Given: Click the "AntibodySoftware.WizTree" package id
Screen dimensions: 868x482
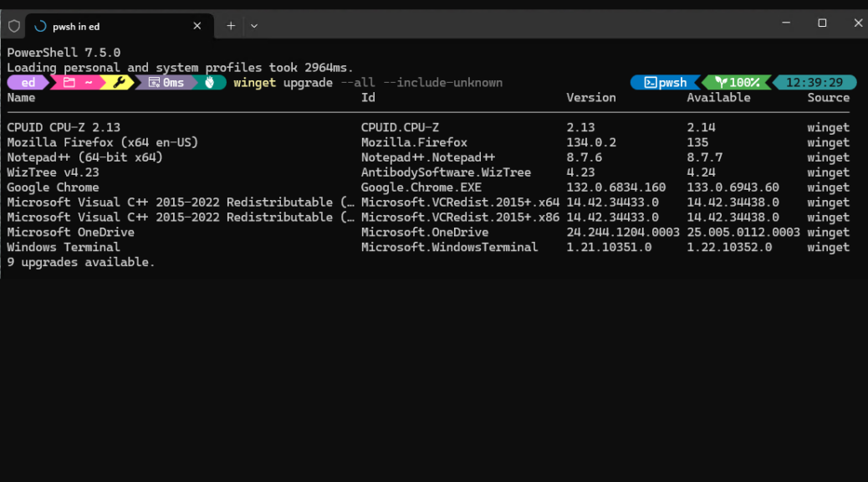Looking at the screenshot, I should tap(447, 172).
